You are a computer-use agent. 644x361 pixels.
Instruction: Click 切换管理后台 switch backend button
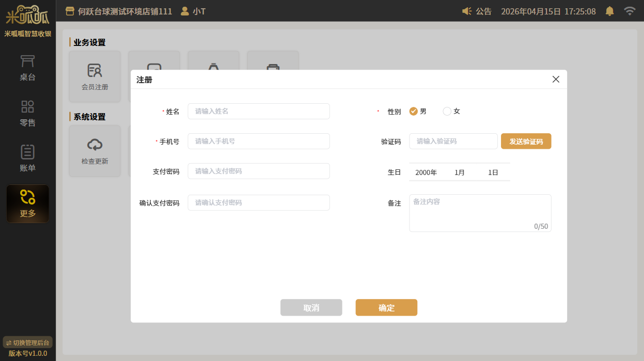click(x=28, y=342)
